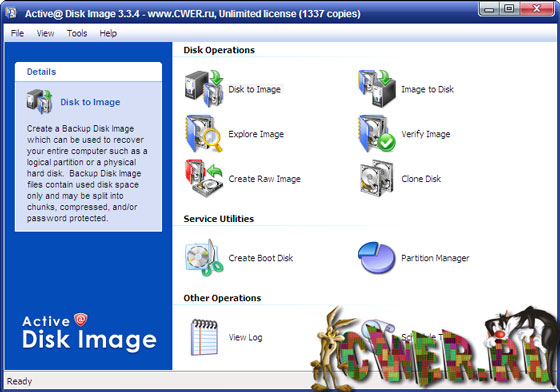
Task: Click the Disk to Image icon
Action: [204, 89]
